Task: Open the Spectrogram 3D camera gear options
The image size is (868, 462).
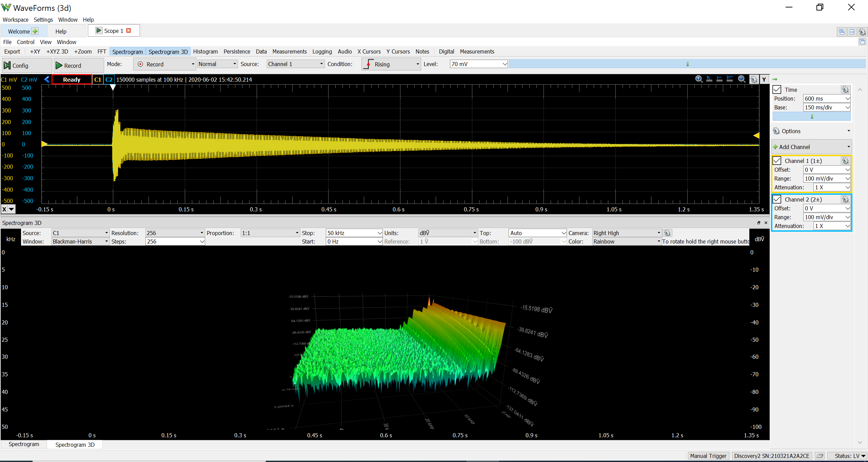Action: (667, 233)
